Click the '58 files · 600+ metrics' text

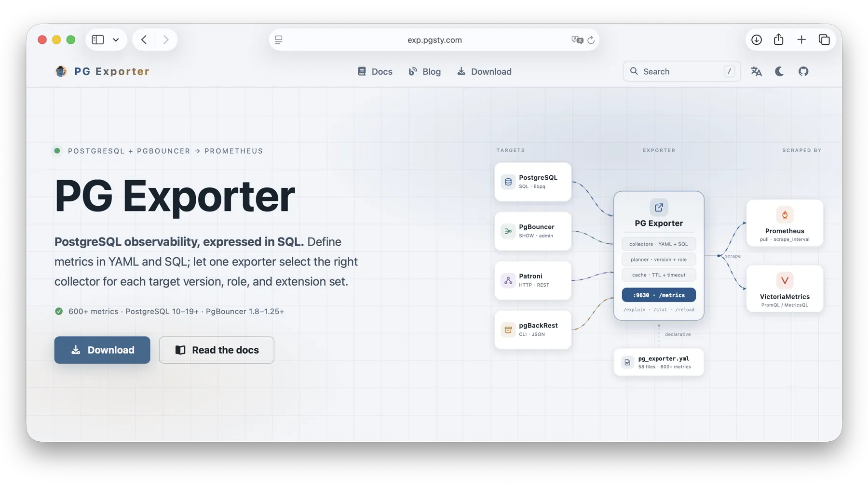[x=665, y=367]
